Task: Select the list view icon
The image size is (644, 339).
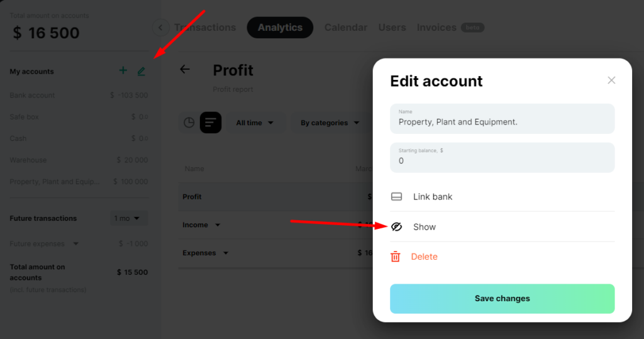Action: [x=211, y=123]
